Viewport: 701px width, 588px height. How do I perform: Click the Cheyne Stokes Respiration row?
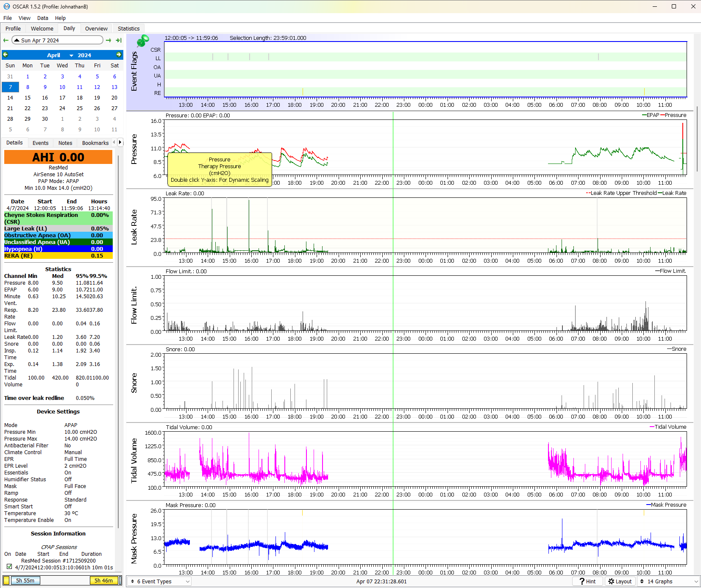[58, 218]
